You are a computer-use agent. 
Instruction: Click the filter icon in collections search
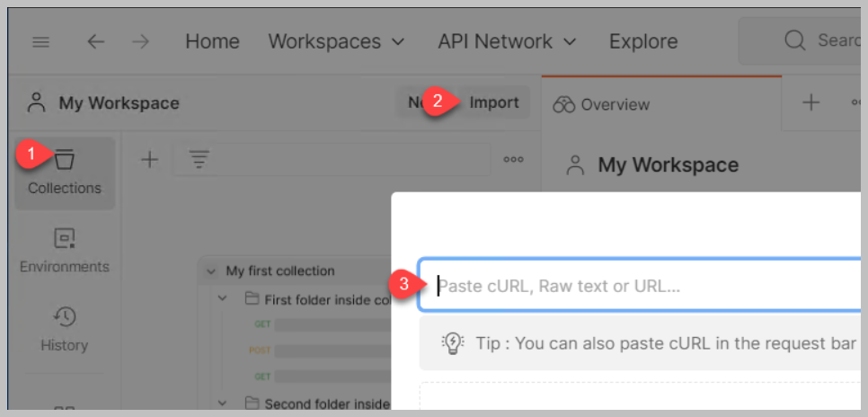[x=199, y=159]
